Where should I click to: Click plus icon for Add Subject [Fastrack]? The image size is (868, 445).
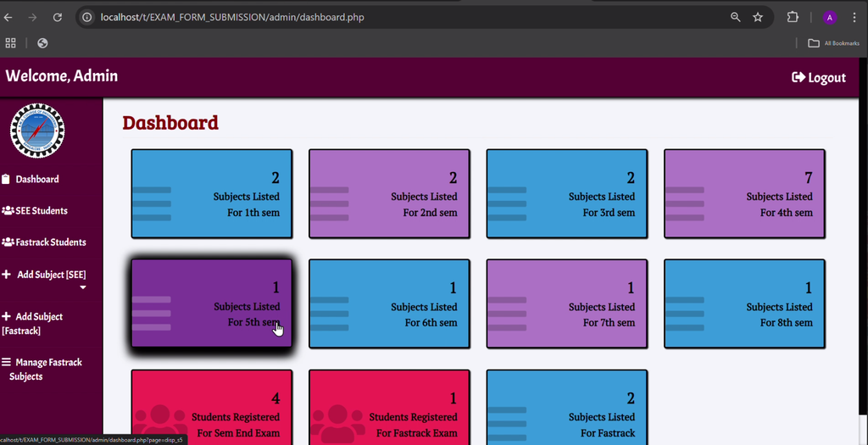(x=6, y=317)
